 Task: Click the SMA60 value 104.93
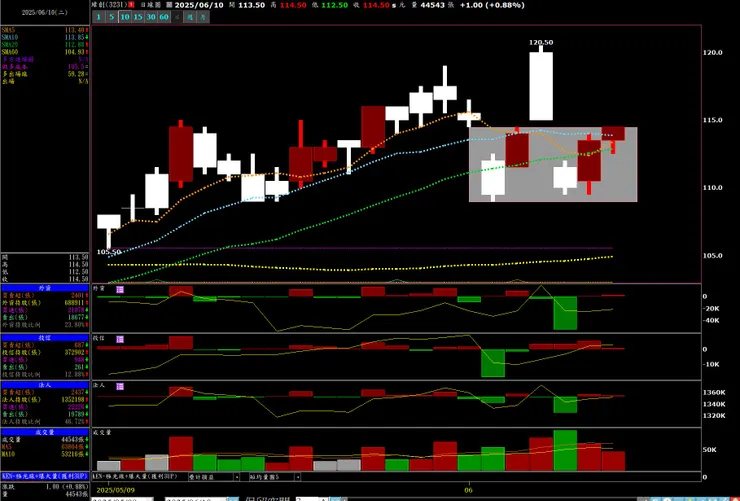pyautogui.click(x=76, y=52)
